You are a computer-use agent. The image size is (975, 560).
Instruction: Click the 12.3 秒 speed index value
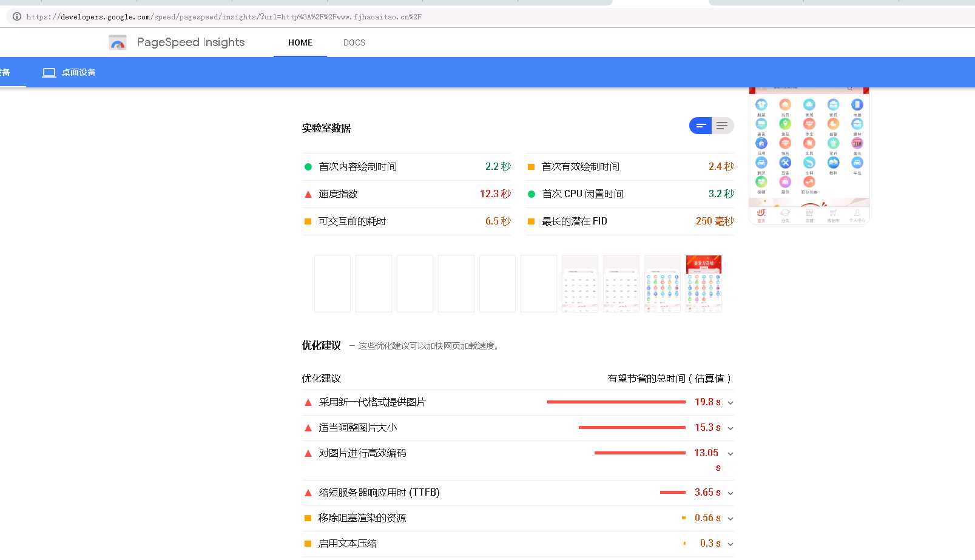[495, 194]
